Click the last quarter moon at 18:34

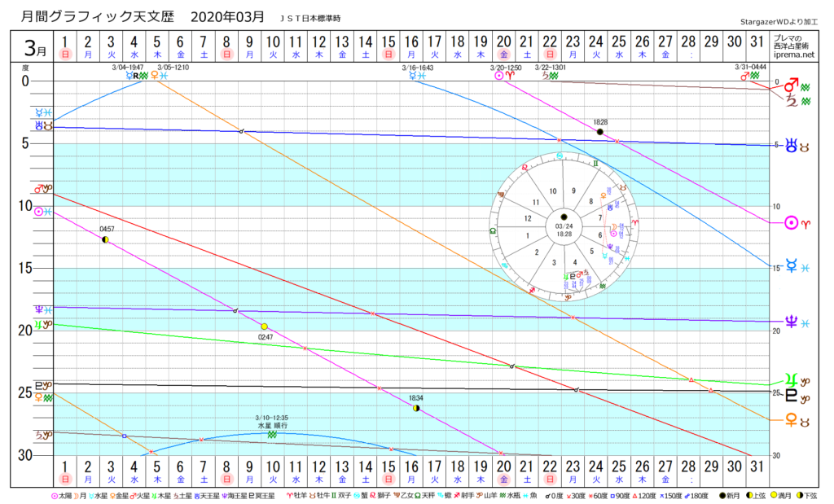tap(416, 407)
